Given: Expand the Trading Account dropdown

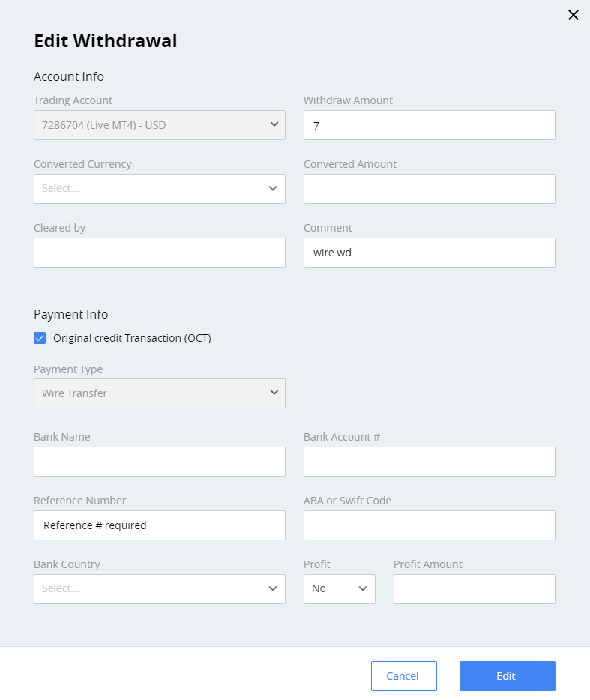Looking at the screenshot, I should (159, 125).
